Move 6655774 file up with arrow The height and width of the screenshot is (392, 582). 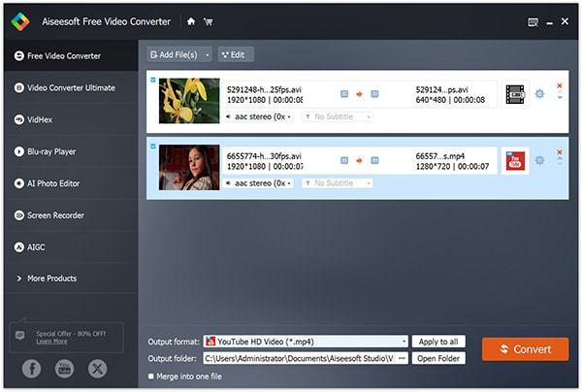tap(560, 158)
